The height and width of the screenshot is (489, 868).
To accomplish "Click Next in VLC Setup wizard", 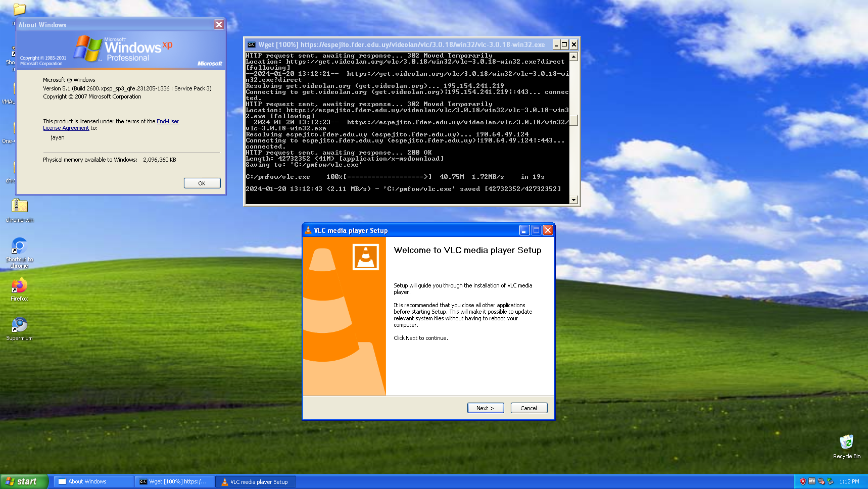I will (x=486, y=408).
